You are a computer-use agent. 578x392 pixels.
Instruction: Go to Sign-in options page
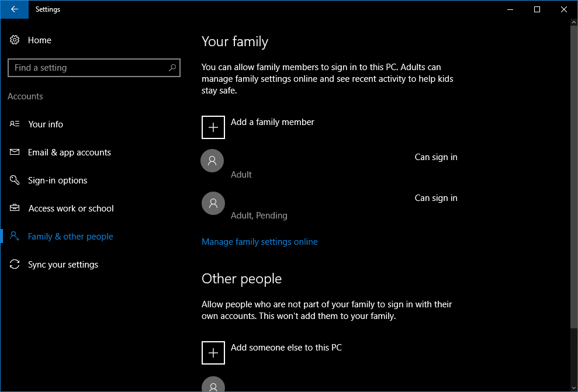(x=57, y=181)
